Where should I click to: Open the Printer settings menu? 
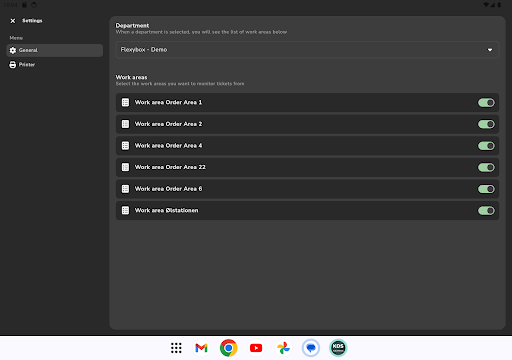point(55,65)
